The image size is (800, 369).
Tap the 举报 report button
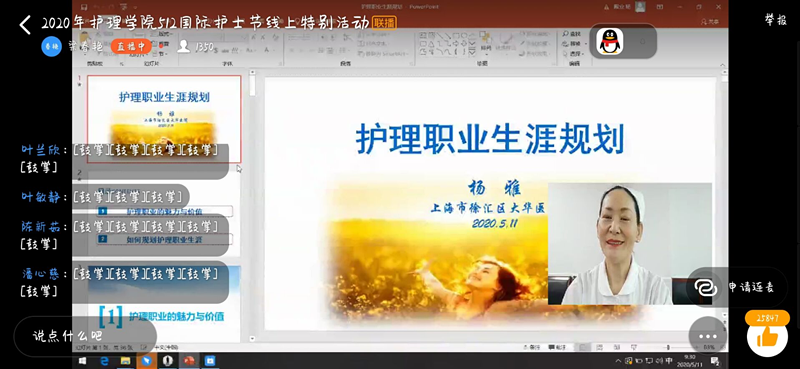[x=776, y=20]
